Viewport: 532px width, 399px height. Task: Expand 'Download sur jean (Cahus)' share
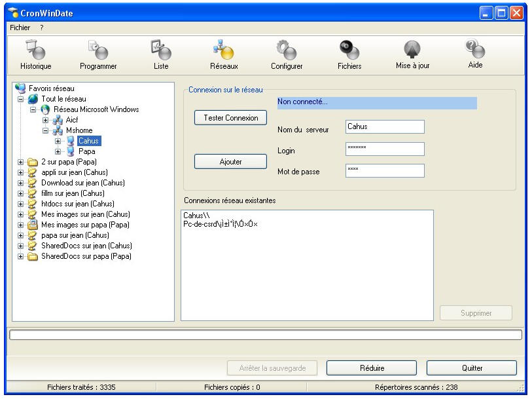[22, 183]
